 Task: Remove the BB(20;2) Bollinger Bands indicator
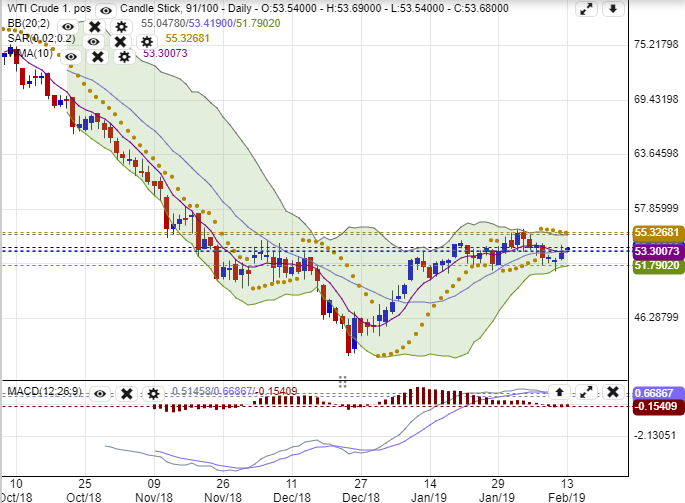tap(94, 27)
